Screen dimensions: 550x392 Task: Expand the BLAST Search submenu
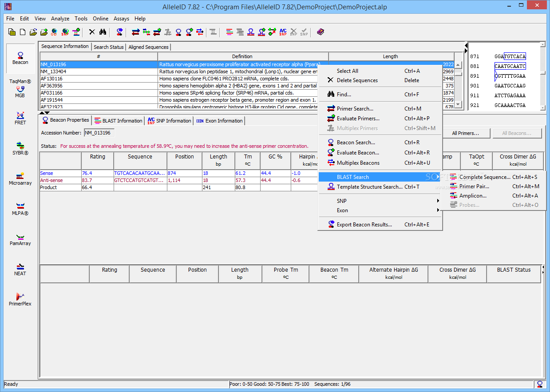[x=380, y=177]
